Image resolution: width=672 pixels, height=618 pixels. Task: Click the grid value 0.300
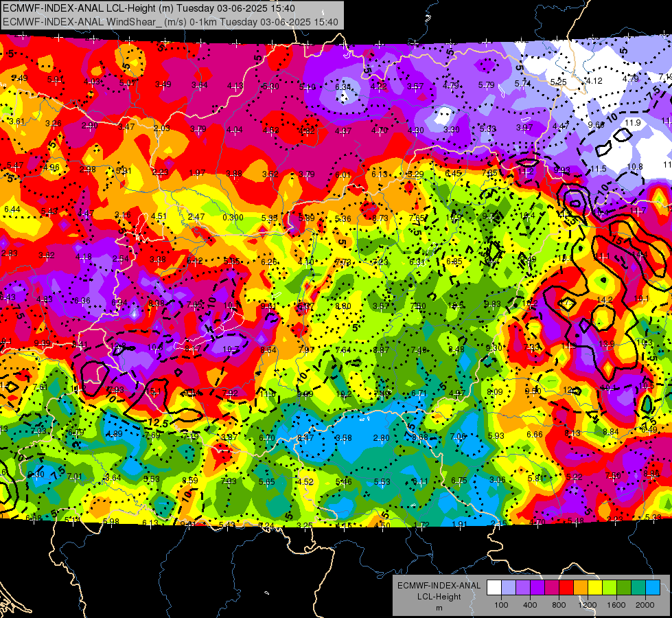(x=233, y=218)
